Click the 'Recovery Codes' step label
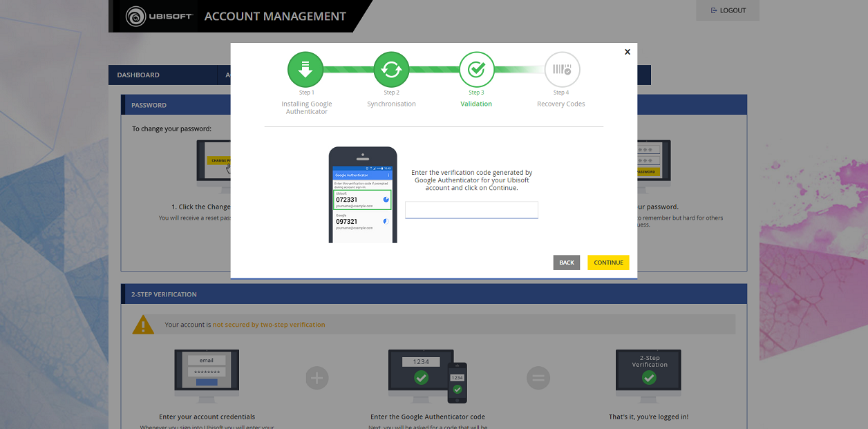Image resolution: width=868 pixels, height=429 pixels. click(561, 104)
